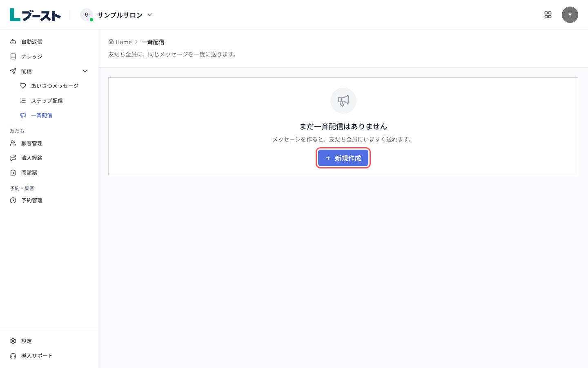The image size is (588, 368).
Task: Click the people icon beside 顧客管理
Action: (13, 143)
